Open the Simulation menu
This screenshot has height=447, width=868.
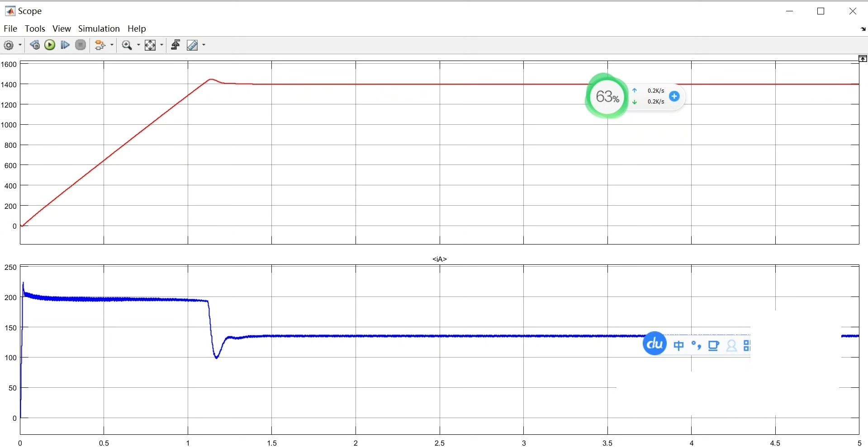[x=99, y=28]
